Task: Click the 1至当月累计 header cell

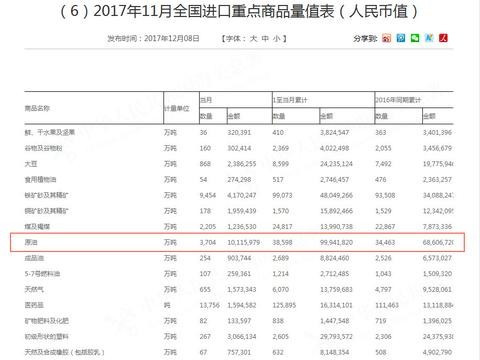Action: point(290,100)
